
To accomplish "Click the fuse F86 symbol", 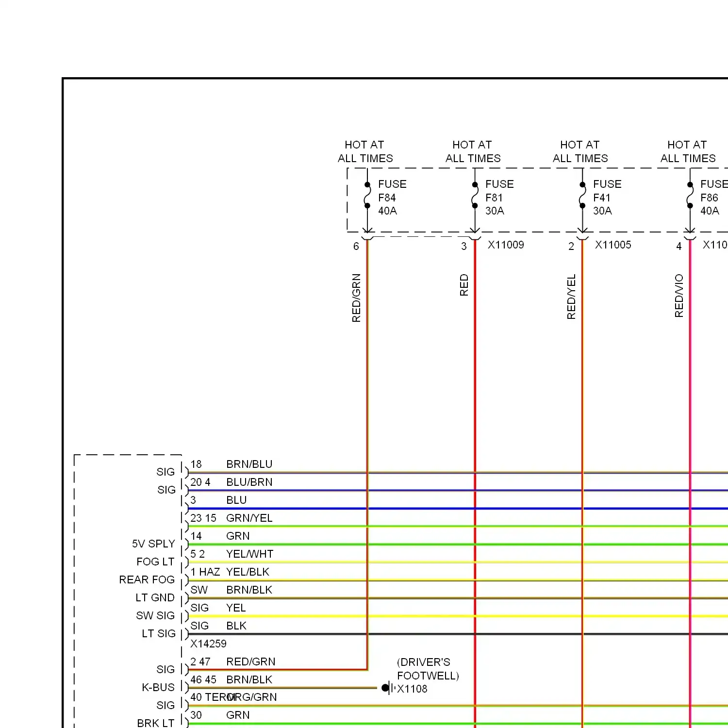I will [690, 195].
